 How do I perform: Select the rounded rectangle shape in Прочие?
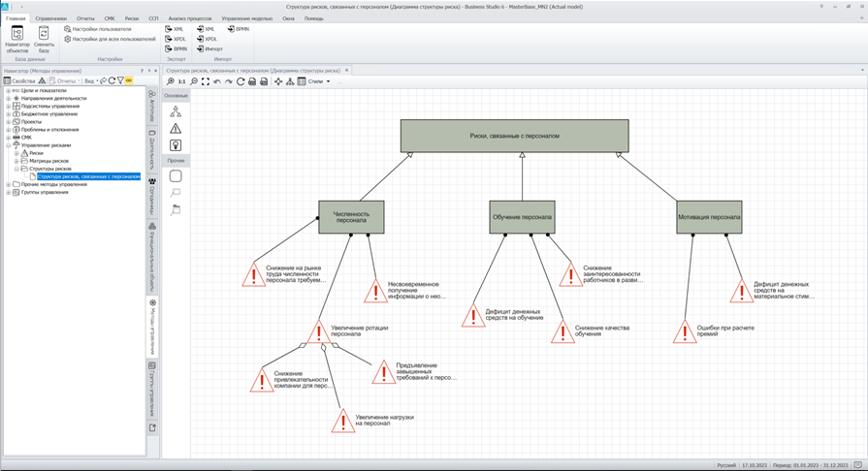[176, 176]
